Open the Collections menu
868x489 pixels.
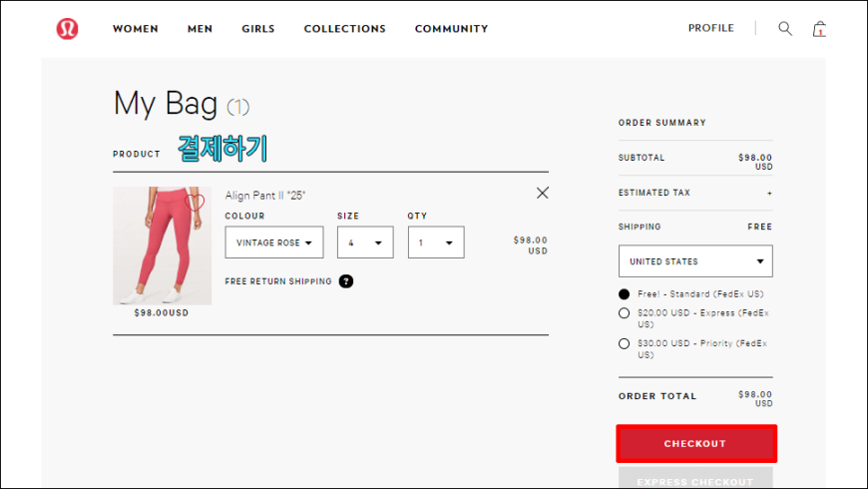345,29
